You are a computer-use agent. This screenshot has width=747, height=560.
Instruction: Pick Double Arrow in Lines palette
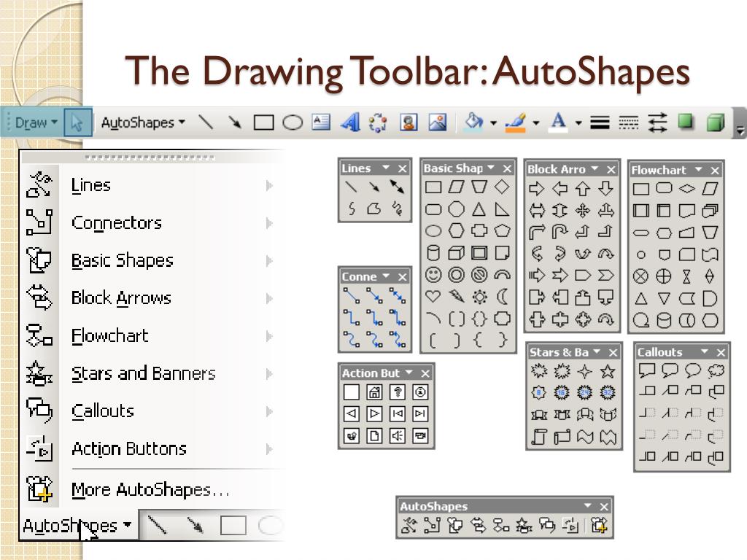pyautogui.click(x=397, y=186)
